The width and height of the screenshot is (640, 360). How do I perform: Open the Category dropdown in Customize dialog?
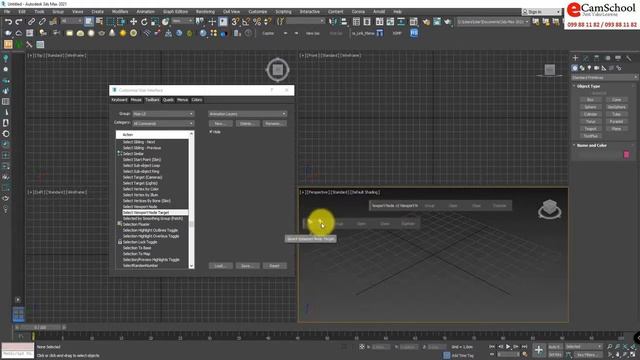(x=163, y=123)
